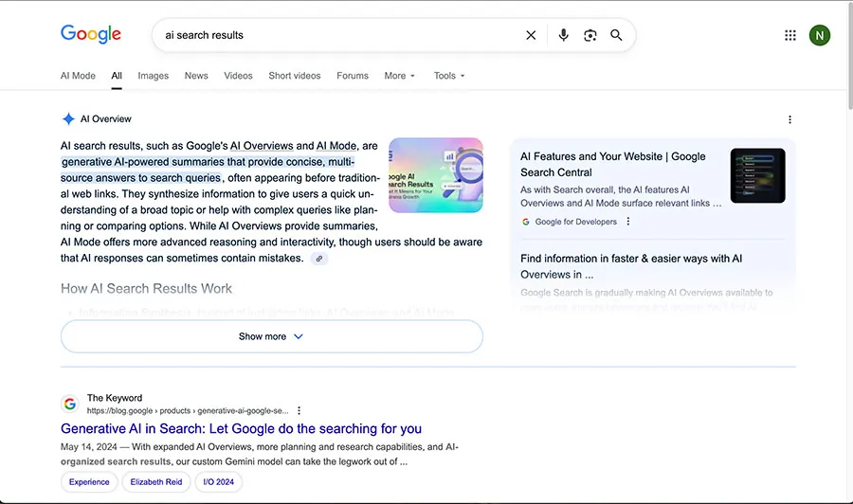Switch to the AI Mode tab
The image size is (853, 504).
(78, 76)
